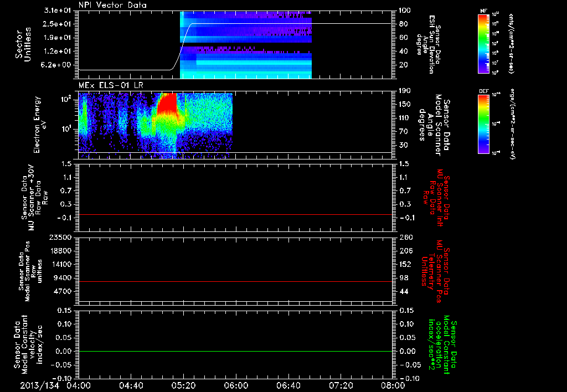Select the 'MEx ELS-01 LR' panel title
Image resolution: width=567 pixels, height=392 pixels.
point(111,85)
